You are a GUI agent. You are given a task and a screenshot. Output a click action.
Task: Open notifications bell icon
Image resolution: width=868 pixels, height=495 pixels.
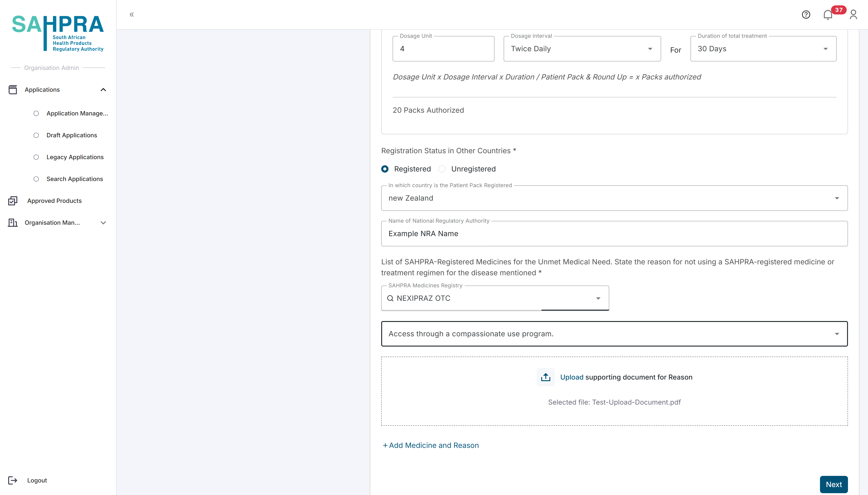pyautogui.click(x=828, y=15)
